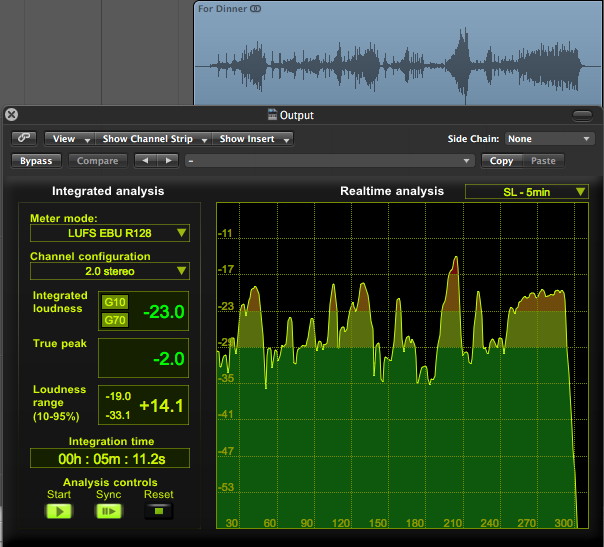Click the For Dinner audio region waveform
Image resolution: width=604 pixels, height=547 pixels.
click(397, 65)
